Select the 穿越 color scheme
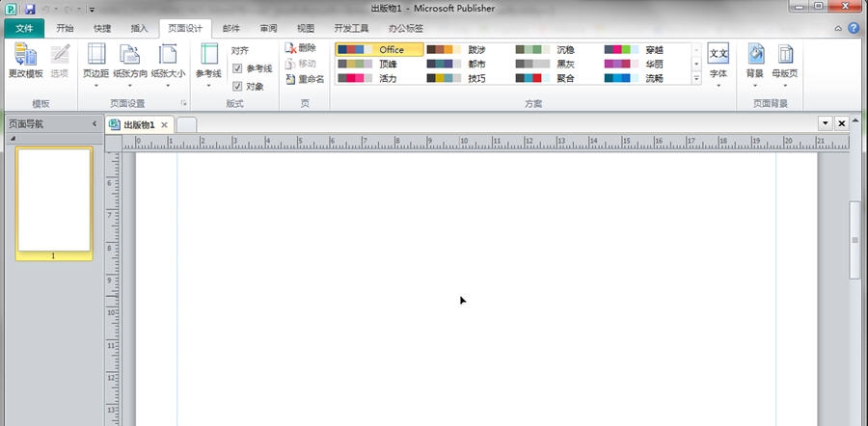This screenshot has width=868, height=426. (645, 50)
